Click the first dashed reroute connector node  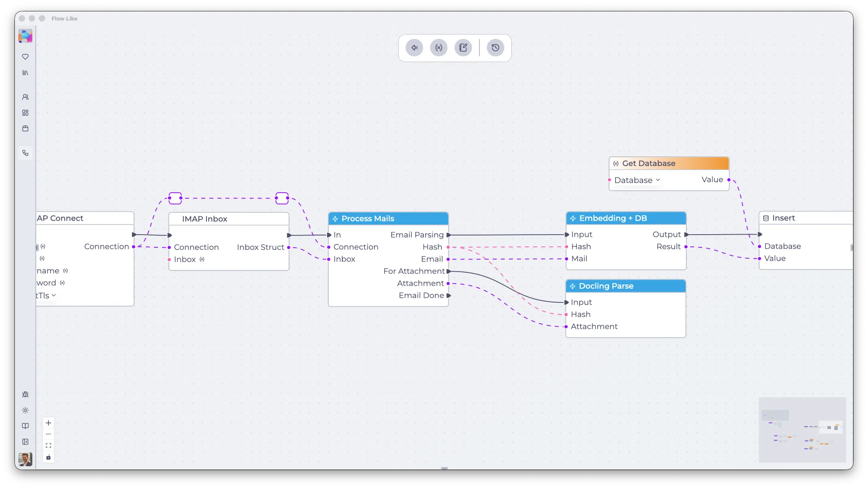(x=175, y=198)
